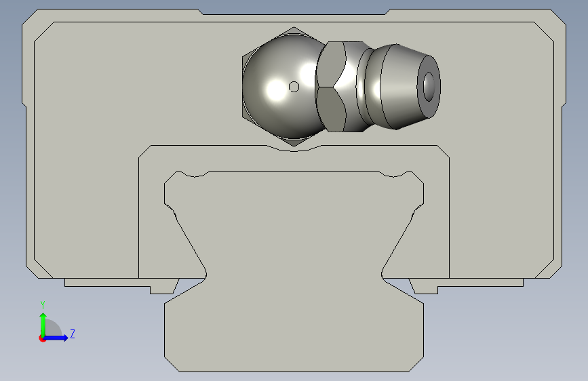
Task: Click the Y axis label
Action: pyautogui.click(x=43, y=305)
